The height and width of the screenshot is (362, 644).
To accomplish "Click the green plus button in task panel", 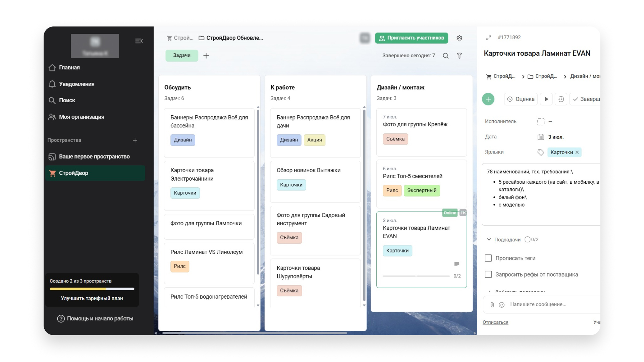I will point(488,99).
